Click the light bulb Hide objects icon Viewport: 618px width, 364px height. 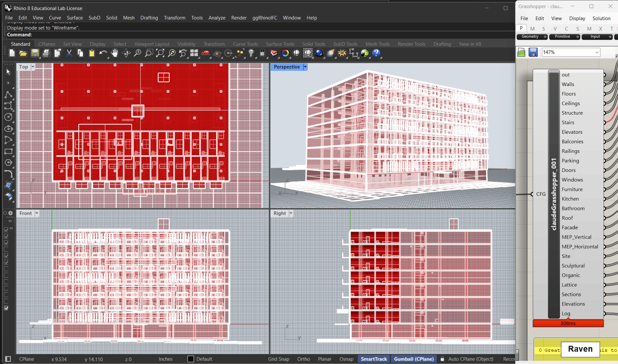tap(251, 53)
